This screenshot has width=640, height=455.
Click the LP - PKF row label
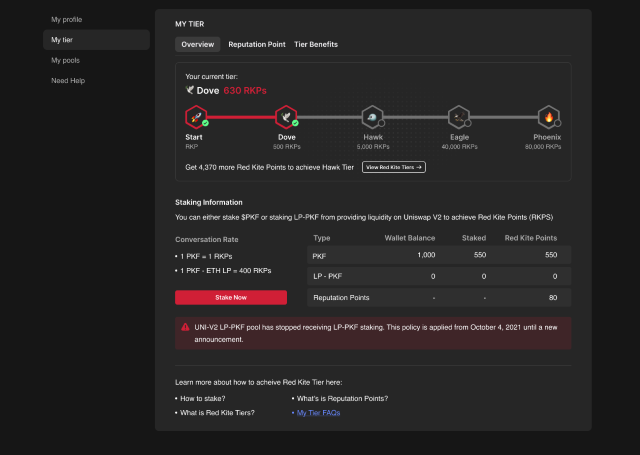coord(328,276)
